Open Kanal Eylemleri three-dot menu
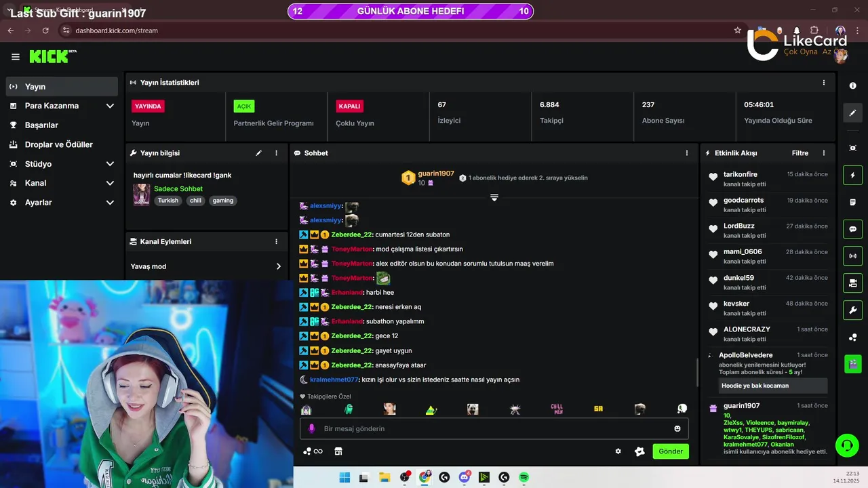 pyautogui.click(x=276, y=241)
